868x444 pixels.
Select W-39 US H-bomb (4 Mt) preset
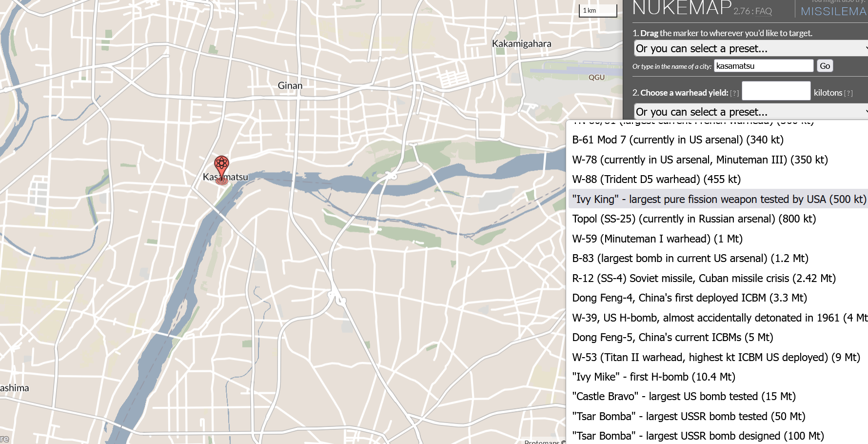(718, 318)
